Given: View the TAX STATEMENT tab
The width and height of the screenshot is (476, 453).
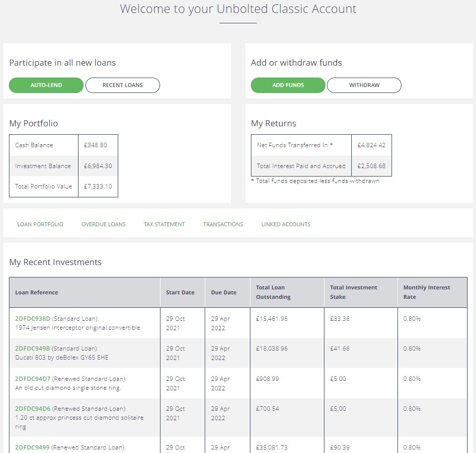Looking at the screenshot, I should click(x=164, y=224).
